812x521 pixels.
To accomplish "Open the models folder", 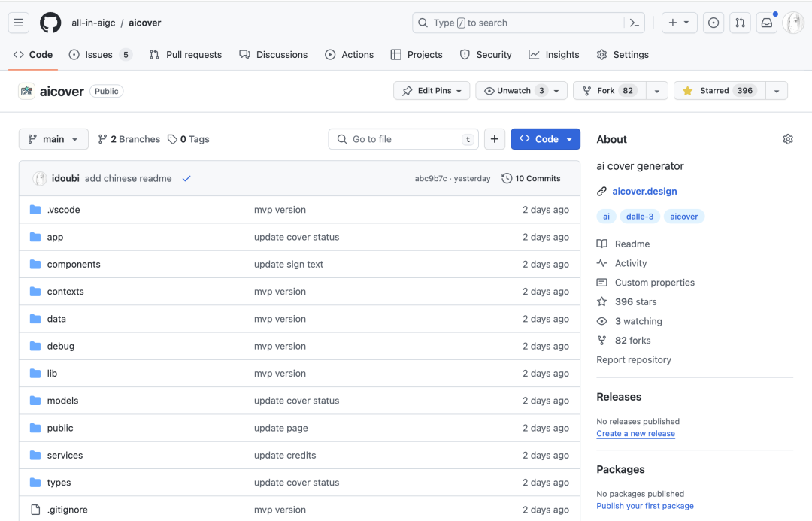I will tap(62, 401).
